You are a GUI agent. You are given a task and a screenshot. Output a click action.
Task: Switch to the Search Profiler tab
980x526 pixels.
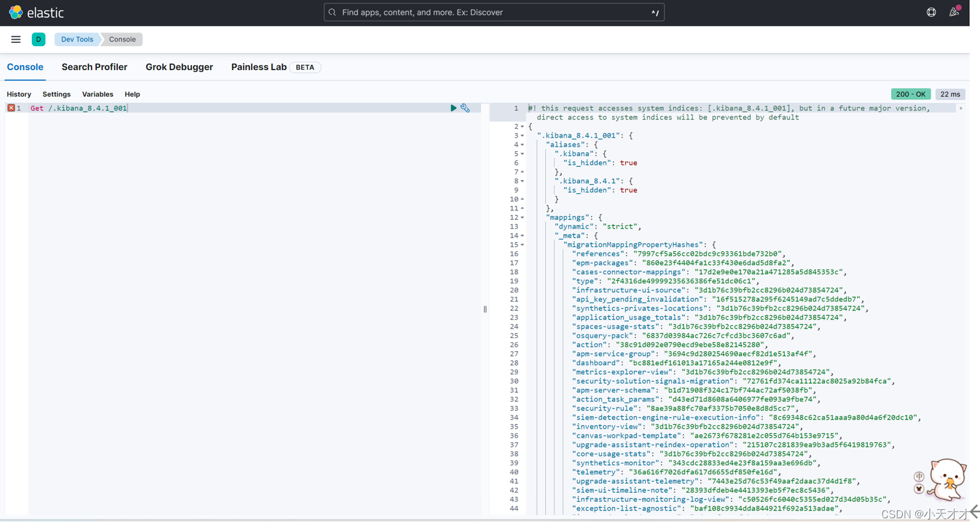click(x=94, y=68)
